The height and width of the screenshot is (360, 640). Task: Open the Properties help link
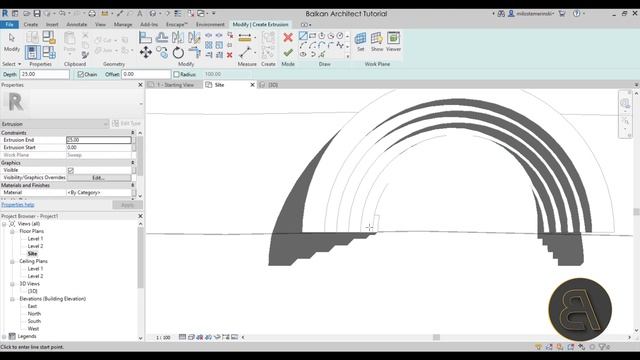[18, 205]
